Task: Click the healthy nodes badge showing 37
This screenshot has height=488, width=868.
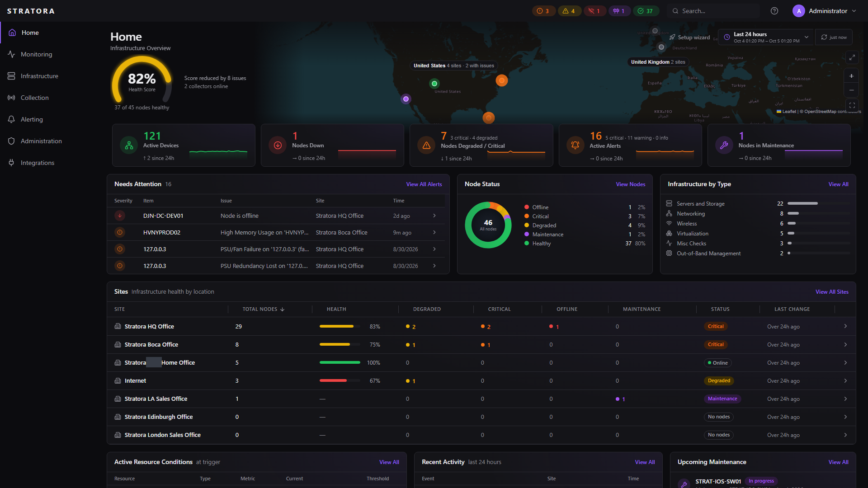Action: [646, 11]
